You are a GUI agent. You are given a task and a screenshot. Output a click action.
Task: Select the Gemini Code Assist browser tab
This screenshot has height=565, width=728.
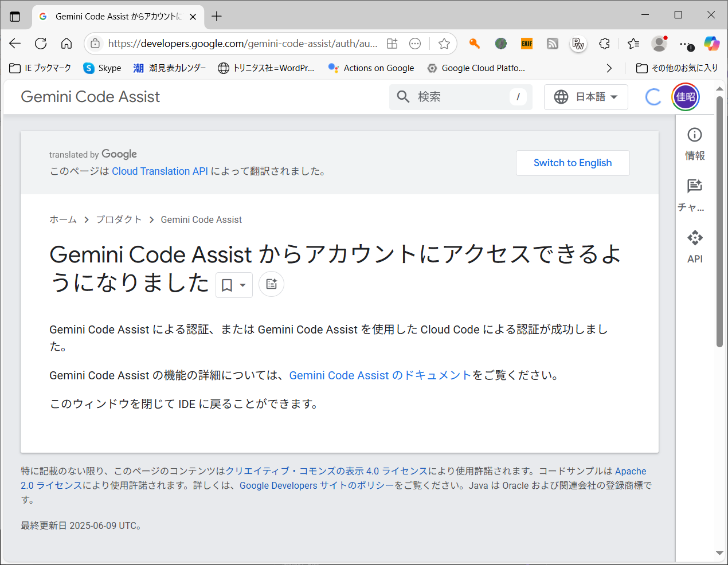(x=118, y=16)
